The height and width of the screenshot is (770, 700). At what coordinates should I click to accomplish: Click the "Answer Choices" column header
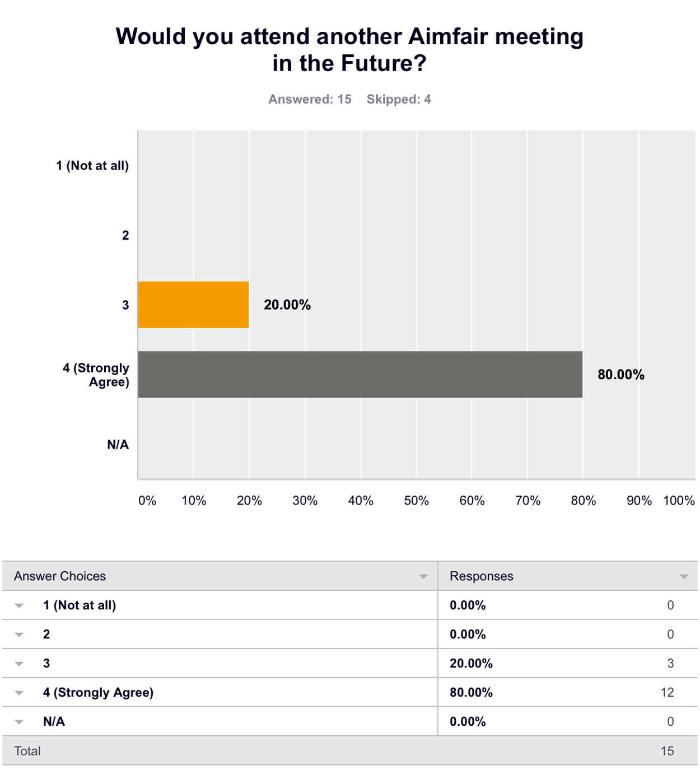click(60, 576)
